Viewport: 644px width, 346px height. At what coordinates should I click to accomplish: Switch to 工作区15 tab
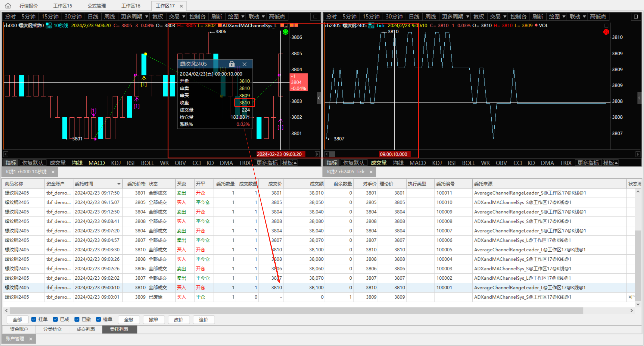(x=63, y=6)
